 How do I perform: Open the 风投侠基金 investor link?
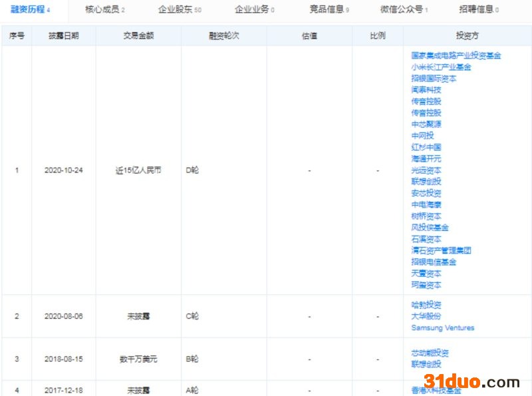pyautogui.click(x=430, y=228)
